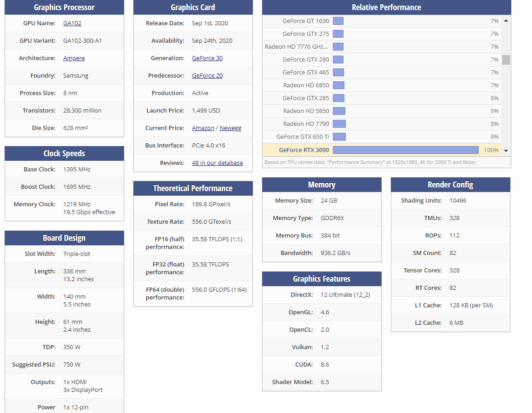Click the 10496 shading units value

pos(458,200)
